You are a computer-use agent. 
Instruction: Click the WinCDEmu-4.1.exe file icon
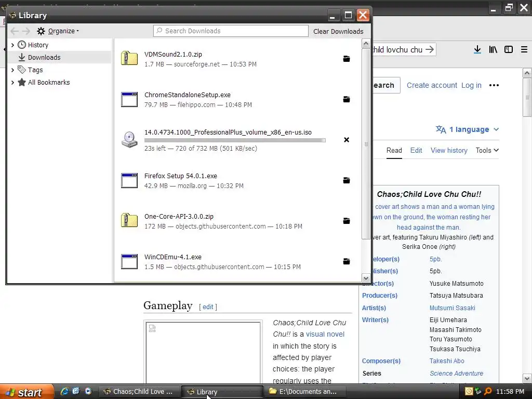click(129, 261)
